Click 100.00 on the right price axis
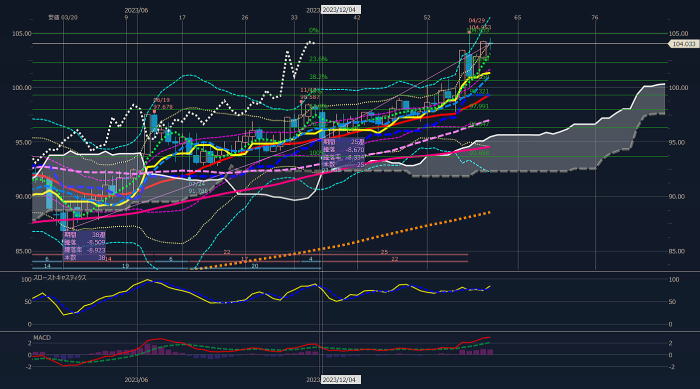 678,88
